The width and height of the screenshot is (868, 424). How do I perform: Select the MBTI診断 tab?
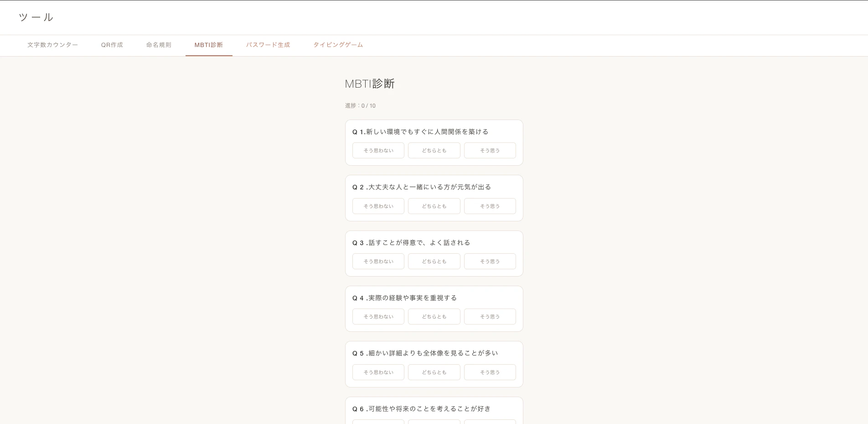209,45
